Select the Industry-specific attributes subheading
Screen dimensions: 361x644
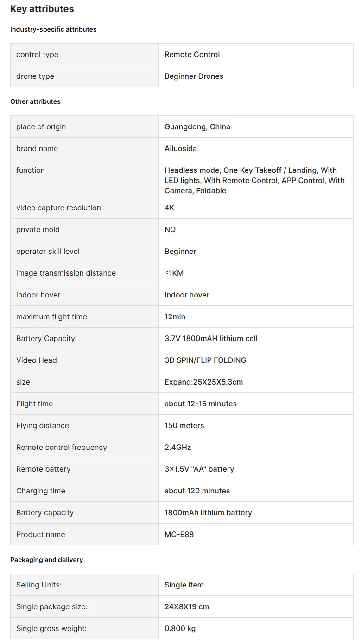53,29
